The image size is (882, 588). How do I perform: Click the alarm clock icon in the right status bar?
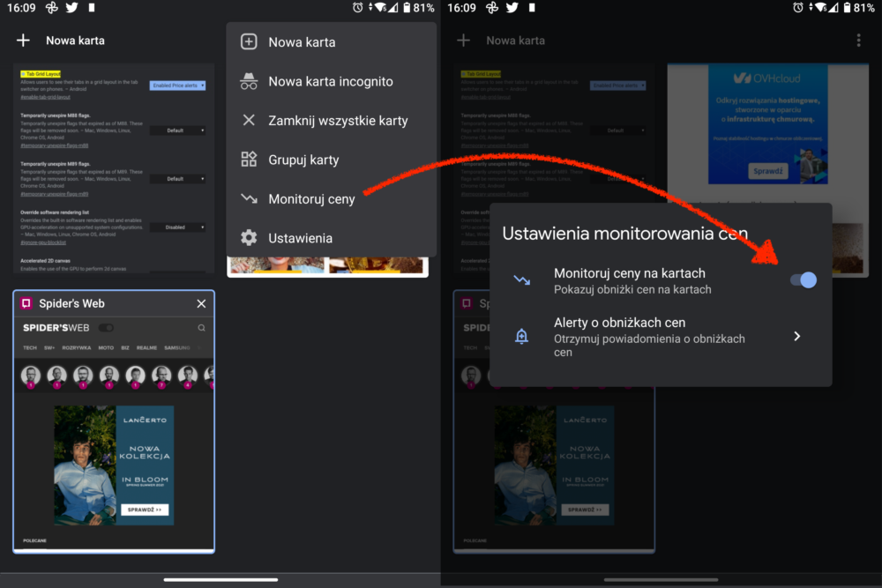[798, 7]
